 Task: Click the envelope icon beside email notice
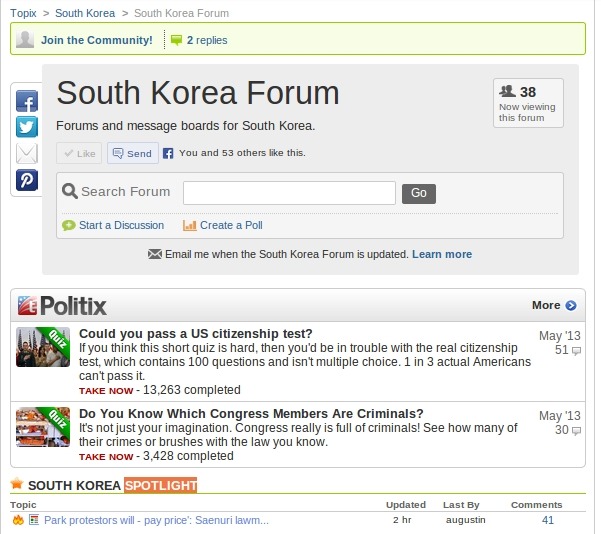pyautogui.click(x=154, y=254)
